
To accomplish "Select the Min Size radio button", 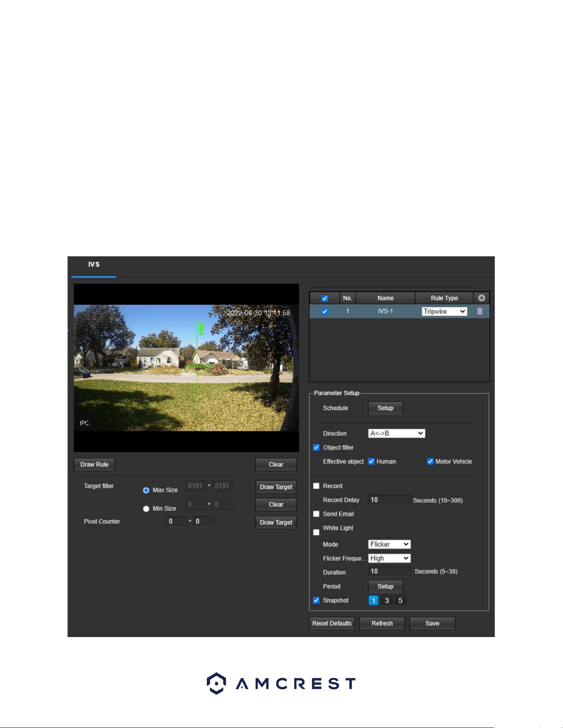I will [x=146, y=508].
